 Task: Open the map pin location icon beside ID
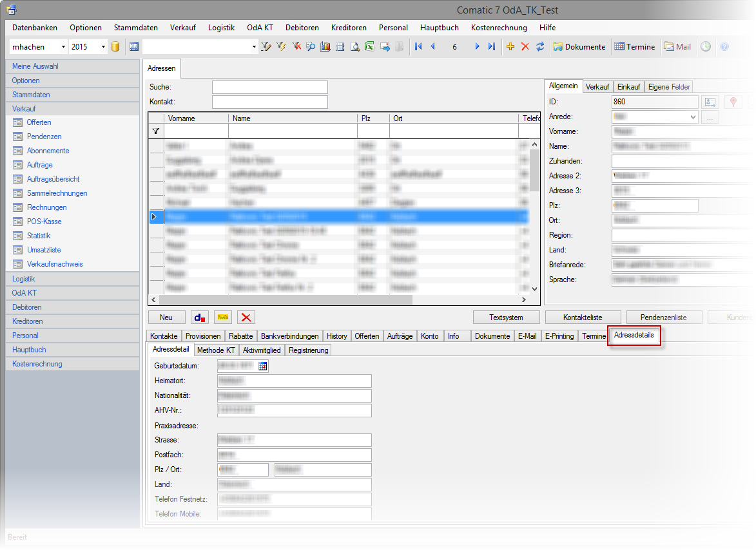pyautogui.click(x=732, y=102)
